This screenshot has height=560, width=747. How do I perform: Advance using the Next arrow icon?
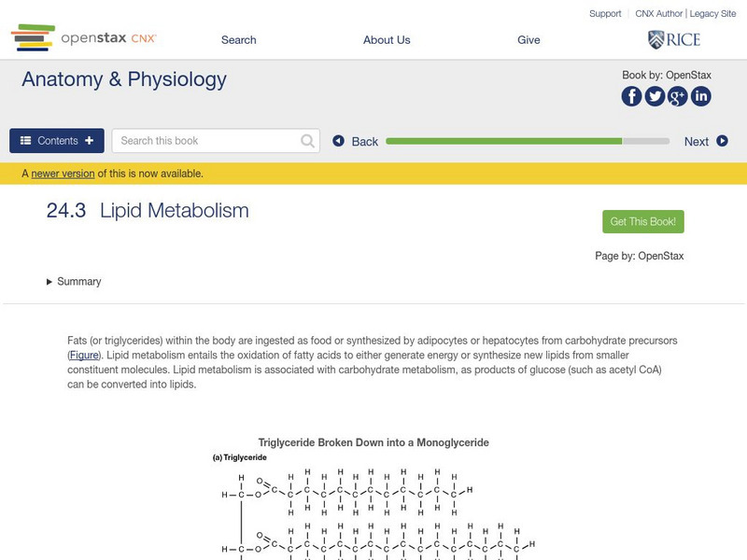pos(720,140)
